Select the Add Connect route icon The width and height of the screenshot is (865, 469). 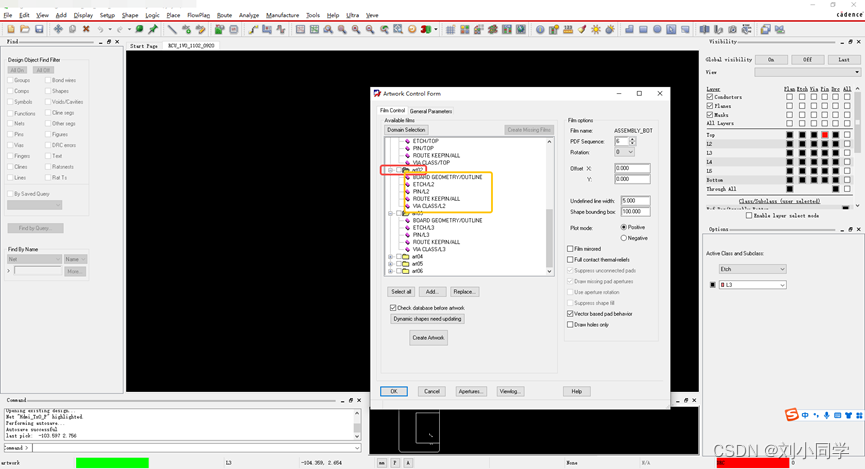point(253,29)
